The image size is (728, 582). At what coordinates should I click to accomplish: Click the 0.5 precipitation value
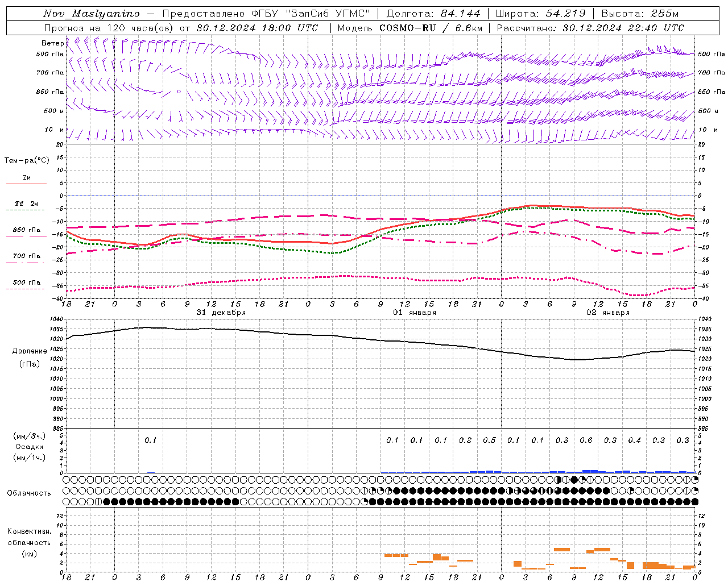click(489, 440)
